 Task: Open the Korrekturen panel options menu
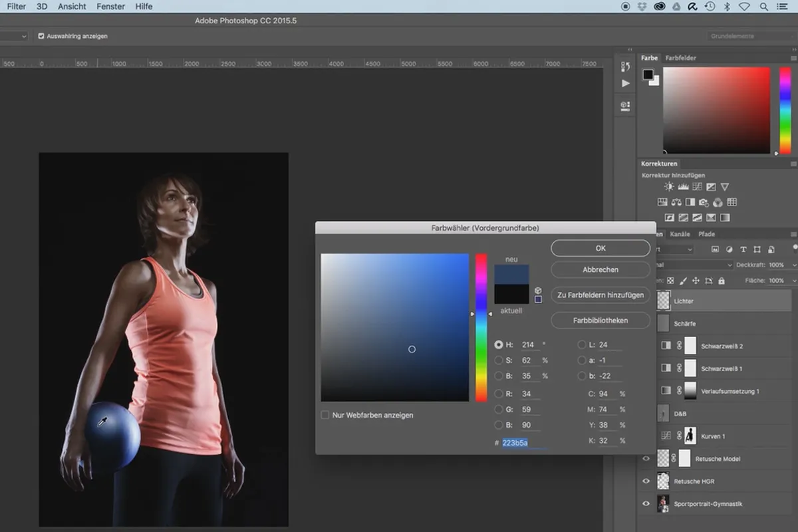tap(793, 164)
